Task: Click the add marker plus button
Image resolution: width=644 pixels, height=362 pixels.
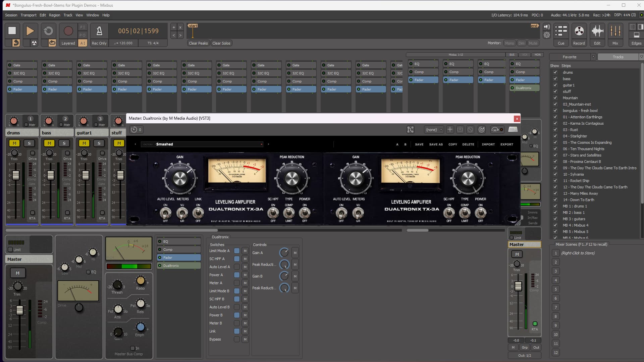Action: [174, 27]
